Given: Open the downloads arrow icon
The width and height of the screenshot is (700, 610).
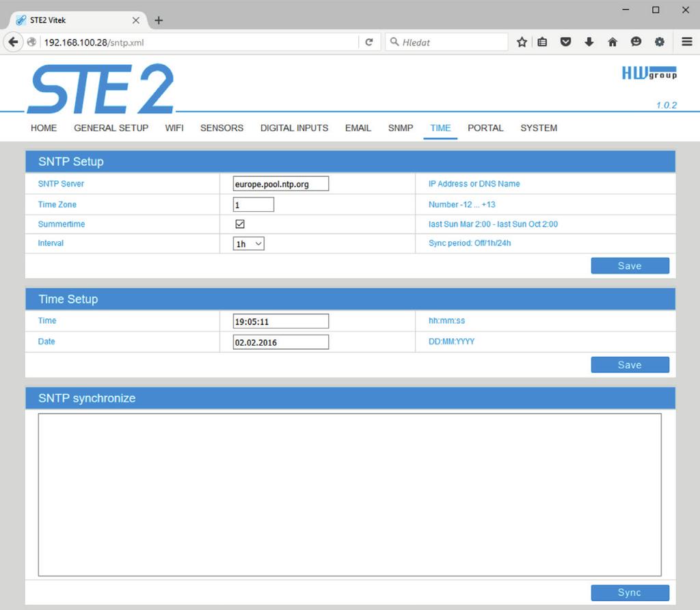Looking at the screenshot, I should [589, 42].
